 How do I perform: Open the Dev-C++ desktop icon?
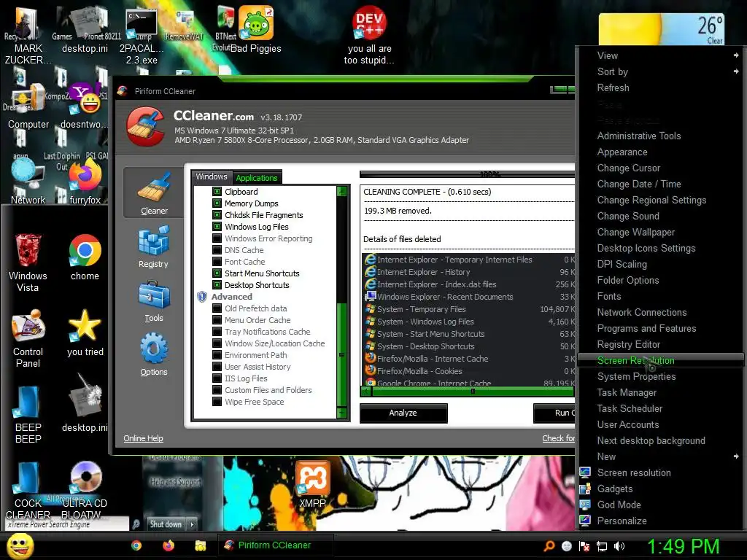369,34
